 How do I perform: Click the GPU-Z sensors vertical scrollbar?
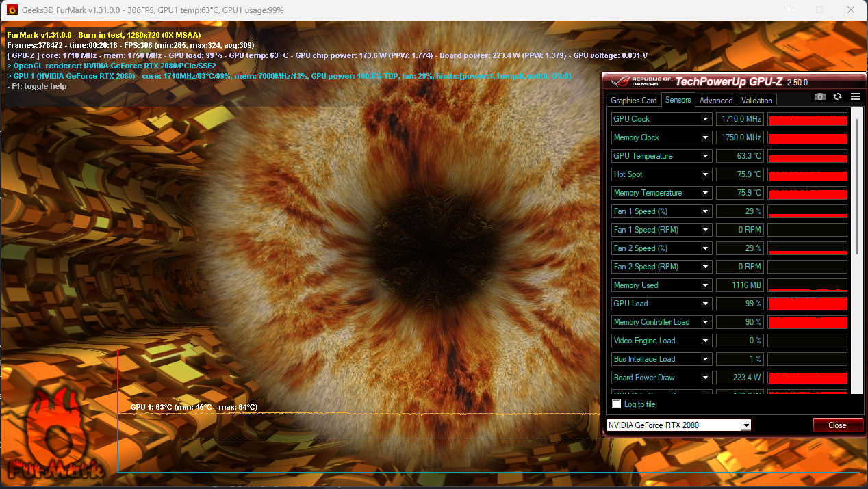point(857,186)
